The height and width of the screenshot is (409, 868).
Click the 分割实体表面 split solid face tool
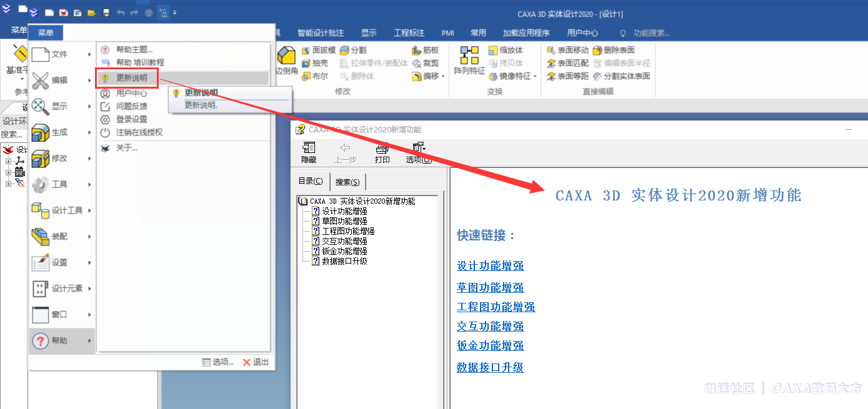coord(622,76)
